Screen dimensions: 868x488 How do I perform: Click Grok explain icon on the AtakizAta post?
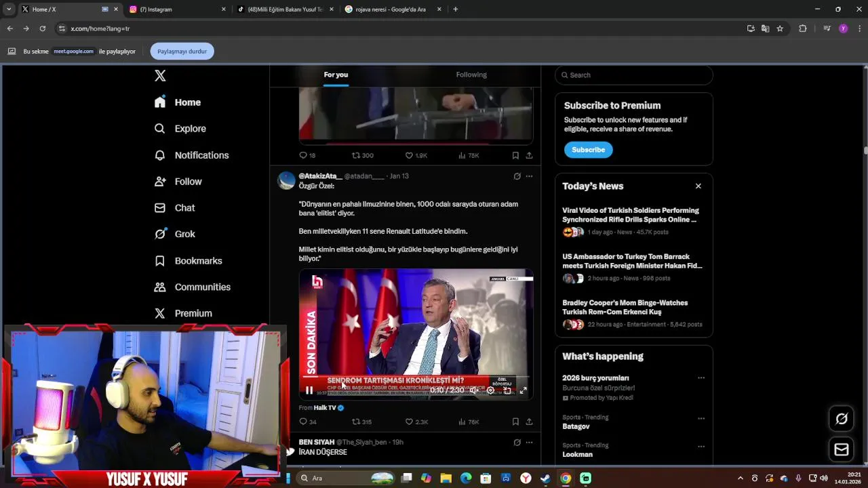tap(517, 176)
